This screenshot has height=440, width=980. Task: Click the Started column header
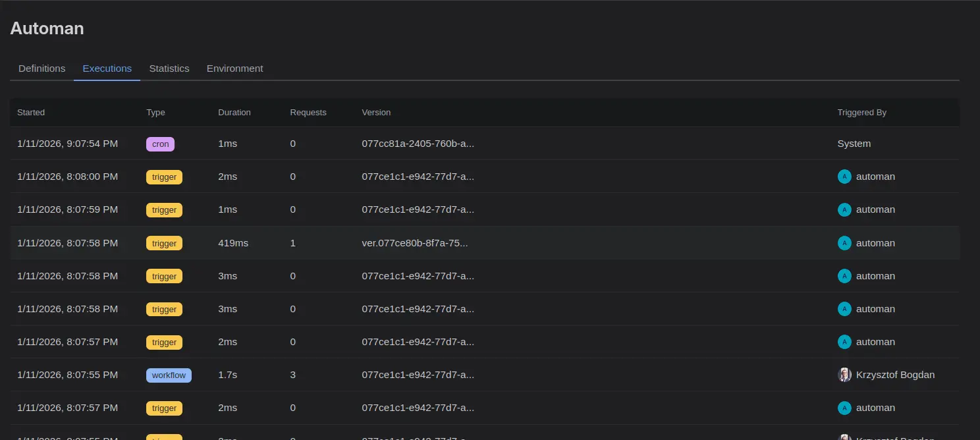coord(31,113)
